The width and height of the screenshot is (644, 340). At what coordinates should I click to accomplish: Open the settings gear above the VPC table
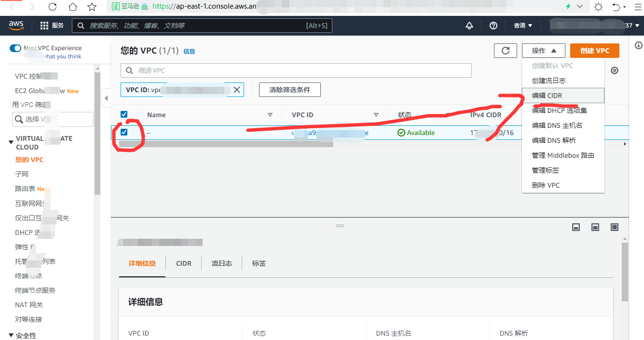(x=614, y=70)
